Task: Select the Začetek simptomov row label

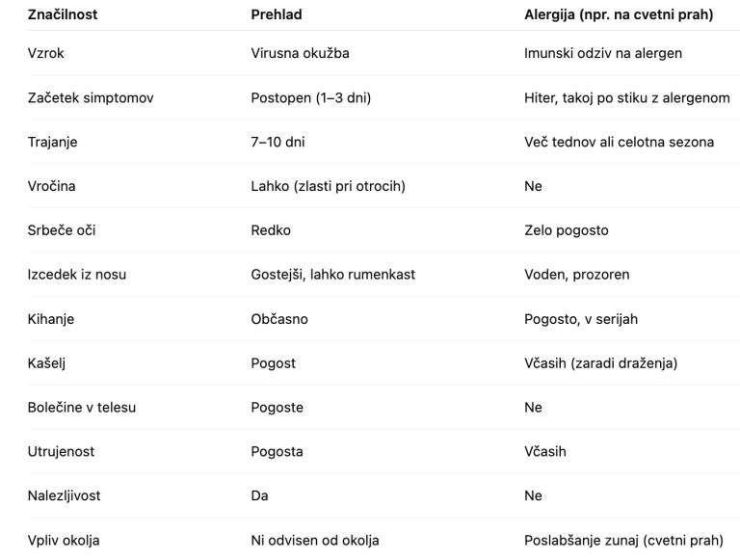Action: [x=91, y=98]
